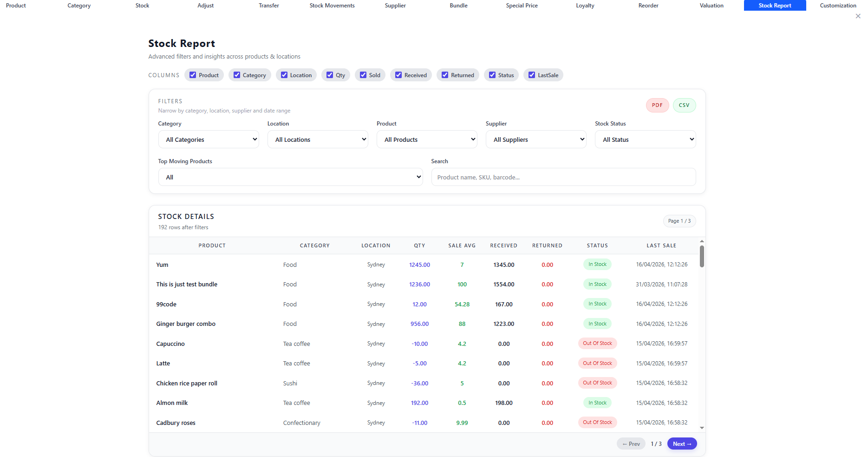
Task: Click the Latte product name
Action: pos(163,364)
